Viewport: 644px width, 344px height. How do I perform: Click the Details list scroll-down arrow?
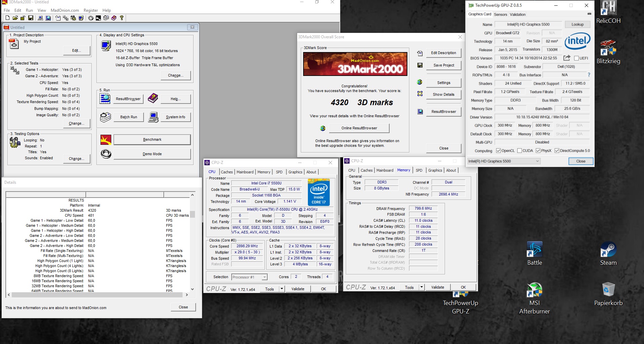192,289
